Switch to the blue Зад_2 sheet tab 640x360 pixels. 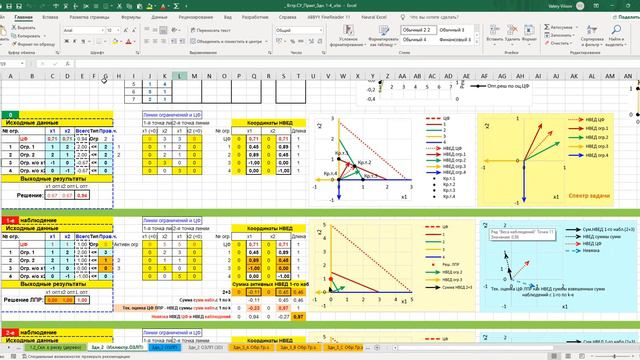pos(165,347)
